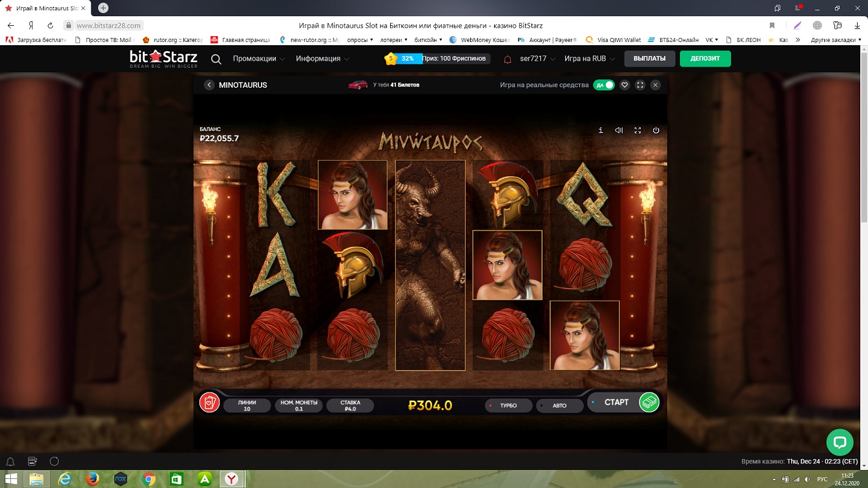
Task: Open Другие закладки folder
Action: pos(835,40)
